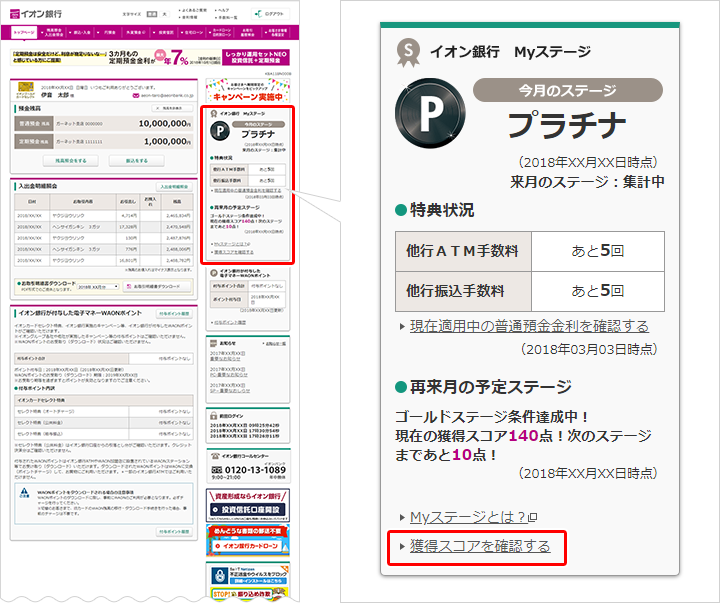Screen dimensions: 720x603
Task: Click the 入出金明細照会 button
Action: pyautogui.click(x=174, y=187)
